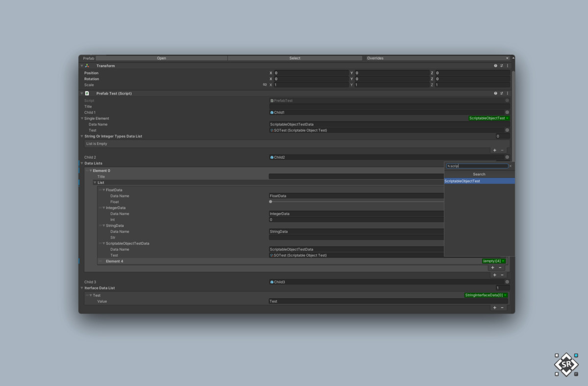Screen dimensions: 588x386
Task: Open object picker for Child 1 field
Action: (x=507, y=112)
